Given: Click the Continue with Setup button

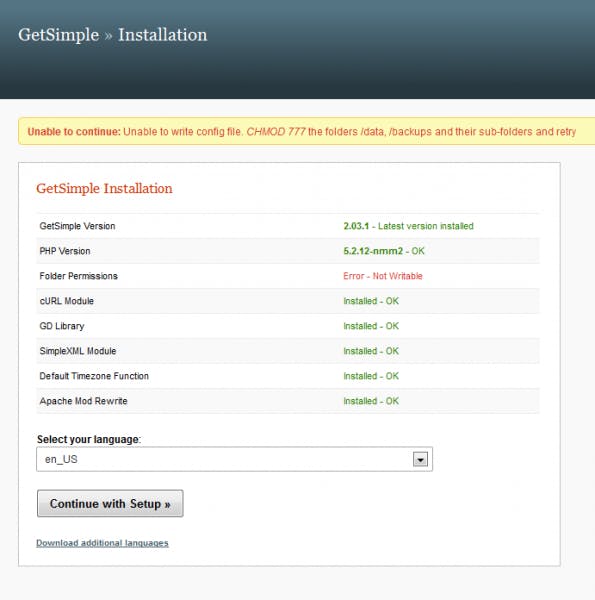Looking at the screenshot, I should click(x=110, y=503).
